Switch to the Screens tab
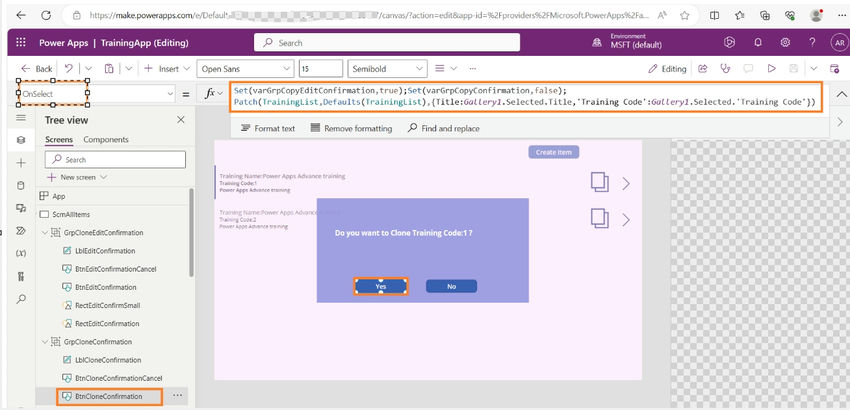850x410 pixels. point(59,139)
